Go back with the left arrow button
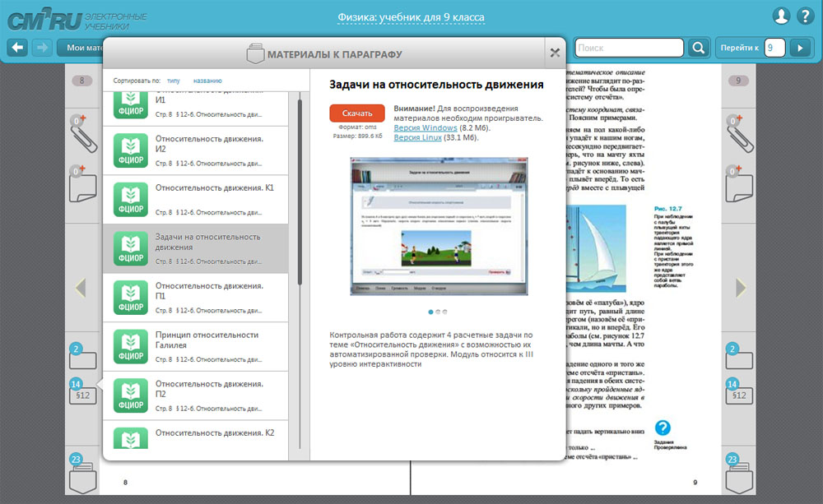This screenshot has height=504, width=823. (x=17, y=48)
